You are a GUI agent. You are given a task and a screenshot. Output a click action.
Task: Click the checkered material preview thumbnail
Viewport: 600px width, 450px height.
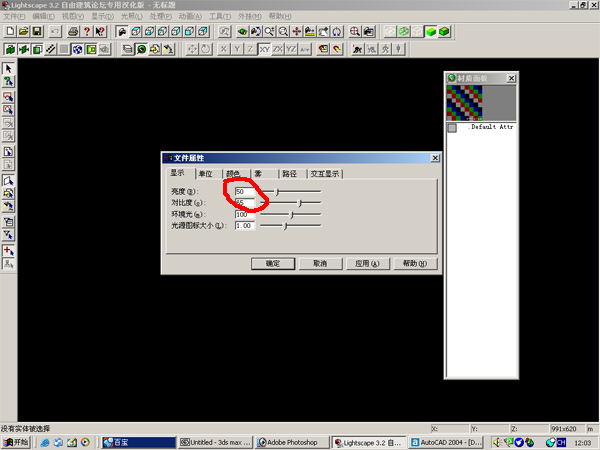[464, 103]
